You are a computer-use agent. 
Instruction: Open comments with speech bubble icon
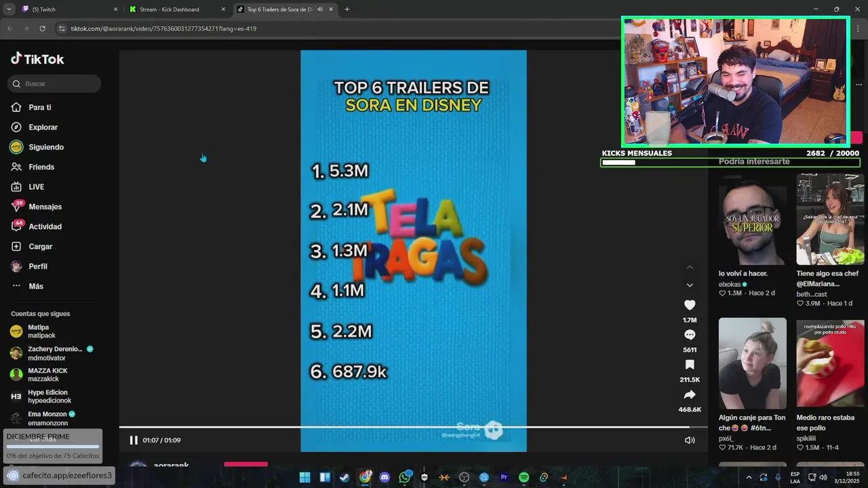tap(690, 335)
